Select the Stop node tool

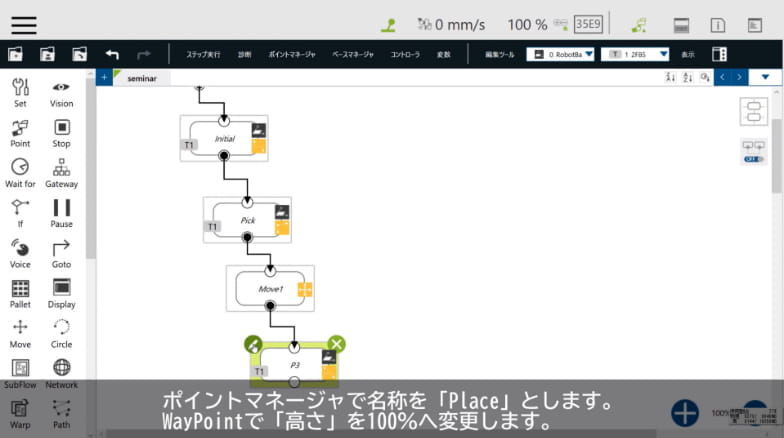click(62, 134)
